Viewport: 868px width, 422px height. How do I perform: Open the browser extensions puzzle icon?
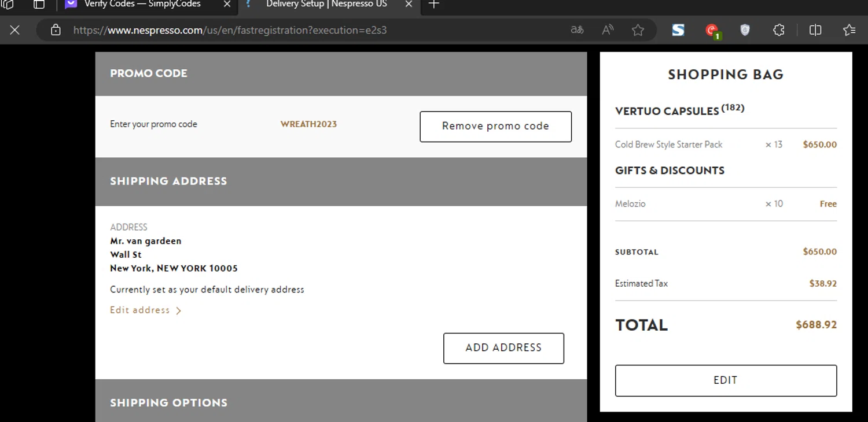779,30
